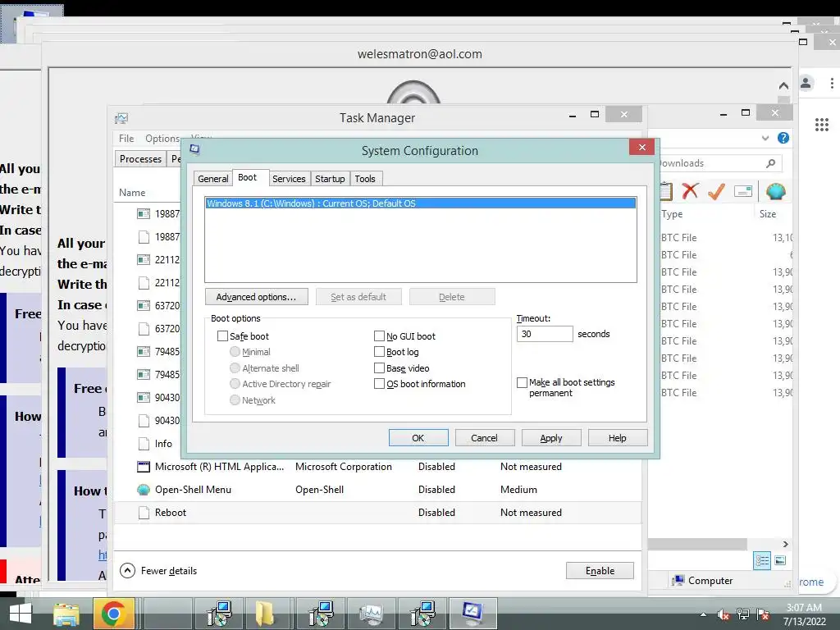Open the File menu in Task Manager

(x=126, y=138)
